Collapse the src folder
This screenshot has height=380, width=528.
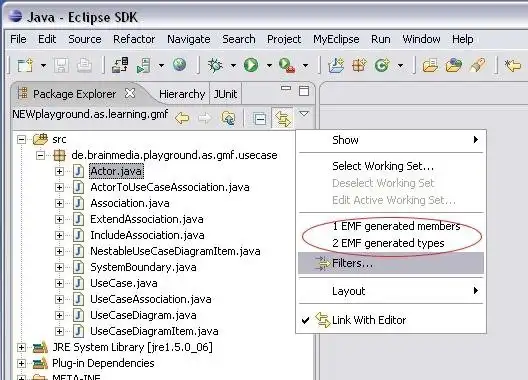coord(21,139)
